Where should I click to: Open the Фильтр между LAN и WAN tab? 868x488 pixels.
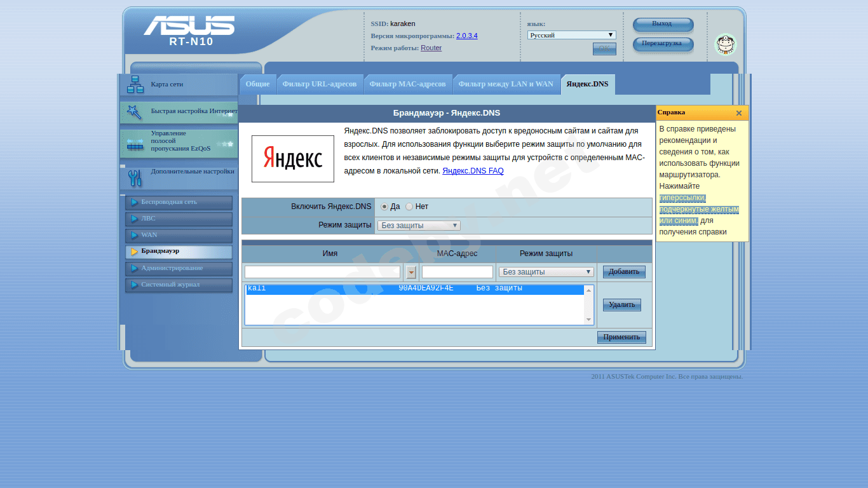[506, 84]
